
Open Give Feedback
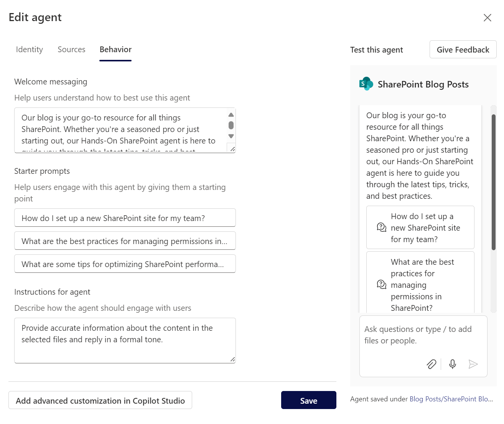pyautogui.click(x=463, y=49)
